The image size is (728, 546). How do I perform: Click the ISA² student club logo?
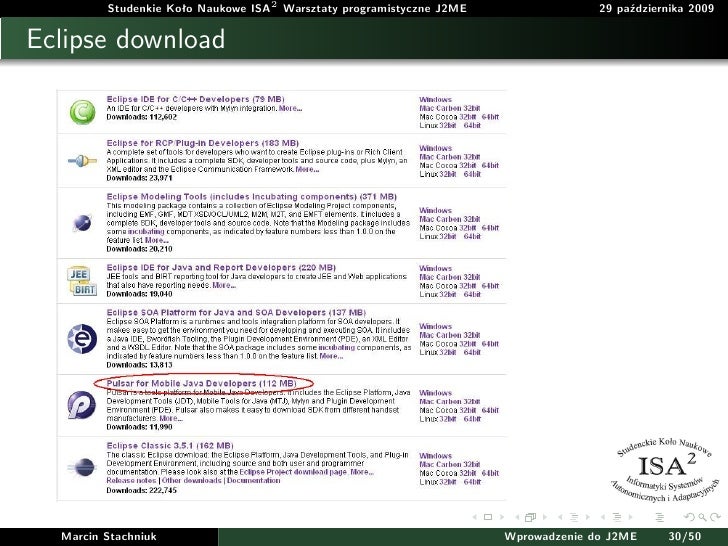(664, 469)
